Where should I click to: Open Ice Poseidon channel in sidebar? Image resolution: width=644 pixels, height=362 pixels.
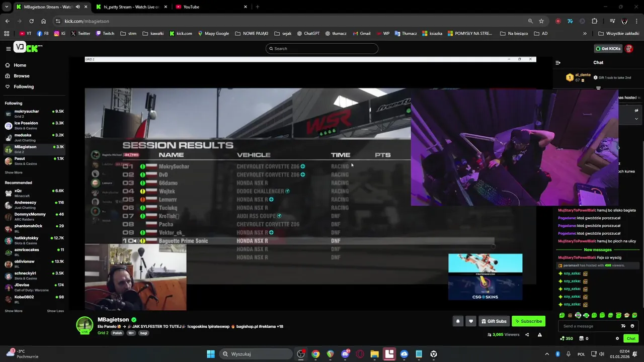tap(34, 125)
